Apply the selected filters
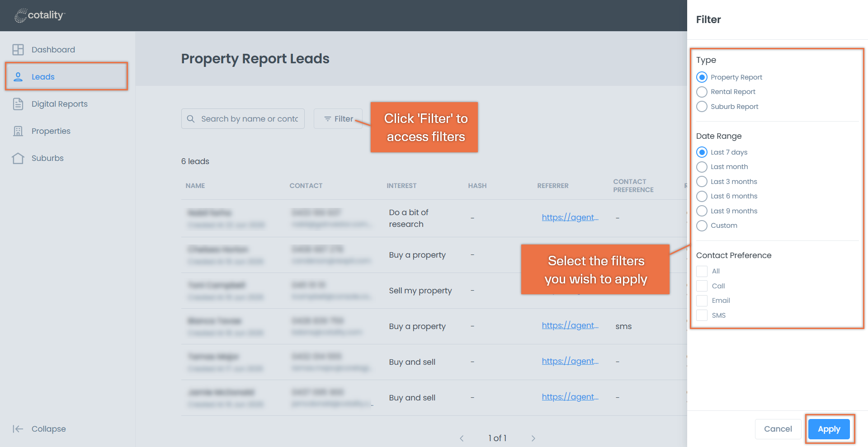Image resolution: width=868 pixels, height=447 pixels. point(829,429)
